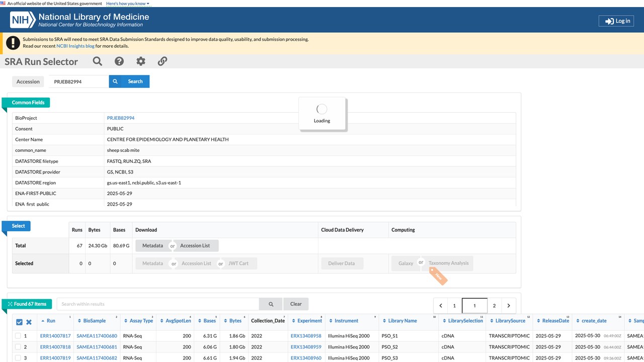Image resolution: width=644 pixels, height=362 pixels.
Task: Click the blue X deselect-all icon
Action: click(29, 322)
